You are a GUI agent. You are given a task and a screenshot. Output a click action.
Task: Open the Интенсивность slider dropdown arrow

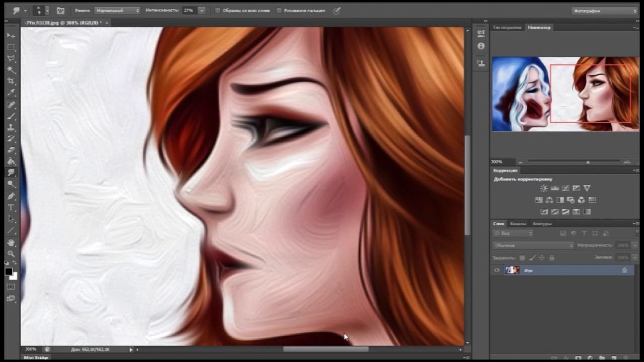(x=202, y=10)
